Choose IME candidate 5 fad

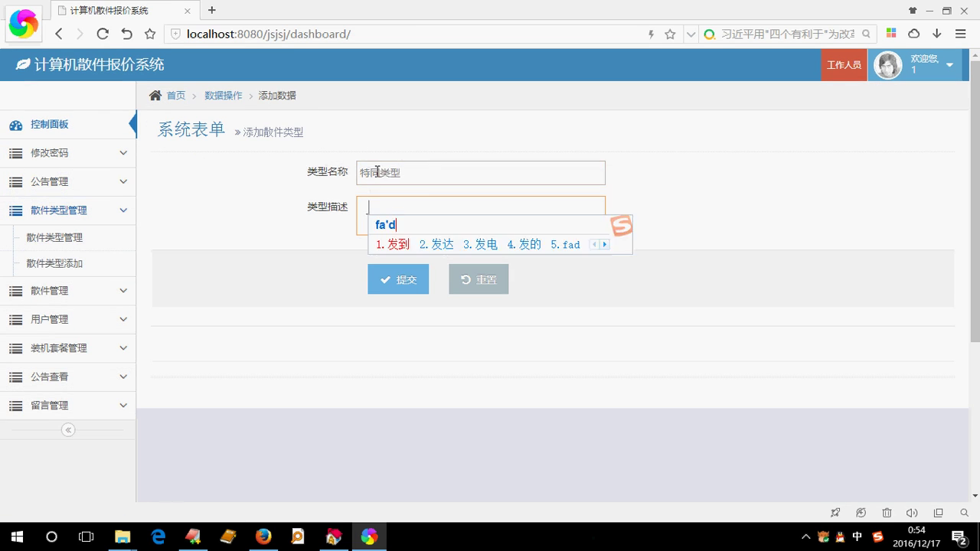point(566,244)
